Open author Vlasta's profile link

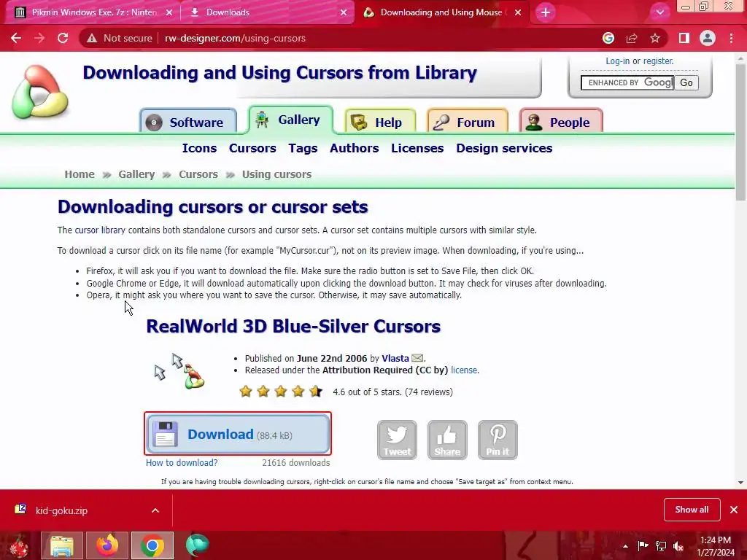click(395, 358)
